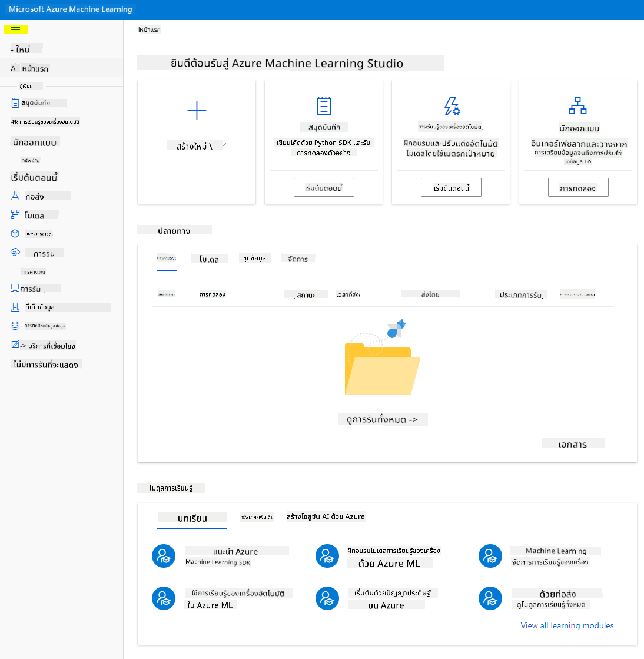The width and height of the screenshot is (644, 659).
Task: Switch to the "โมเดล" tab in the runs panel
Action: point(209,259)
